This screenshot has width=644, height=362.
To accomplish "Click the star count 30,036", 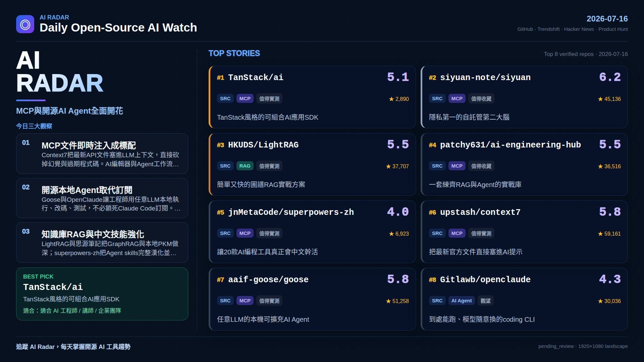I will [x=609, y=301].
